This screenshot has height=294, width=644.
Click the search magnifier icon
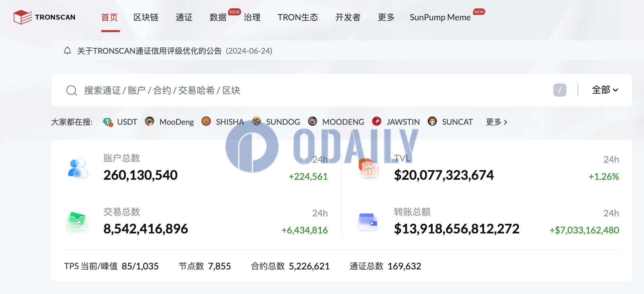pyautogui.click(x=72, y=90)
